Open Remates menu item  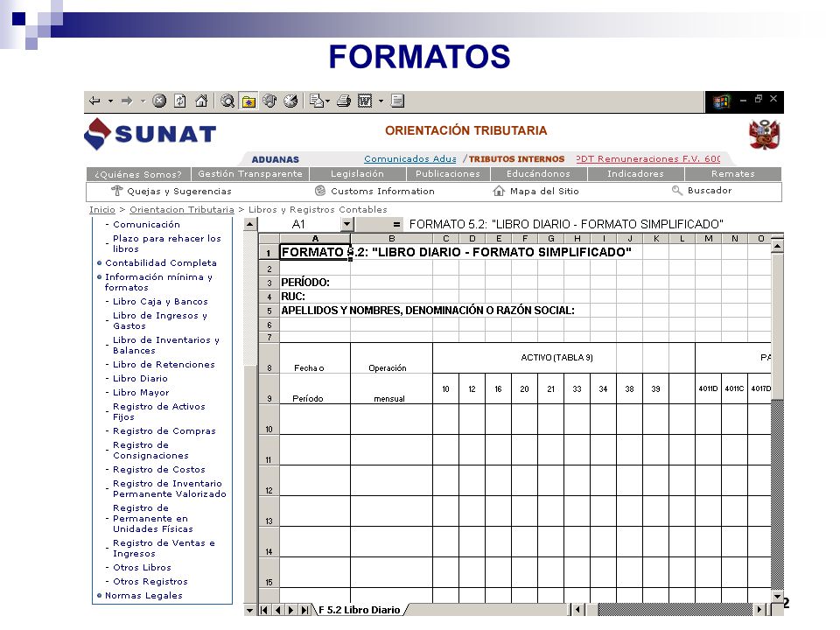tap(733, 173)
